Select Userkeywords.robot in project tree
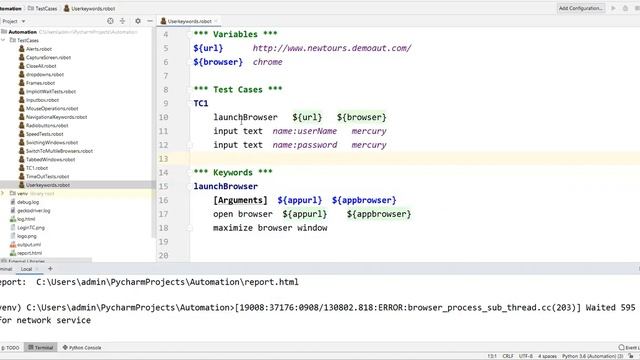Image resolution: width=640 pixels, height=360 pixels. tap(47, 185)
